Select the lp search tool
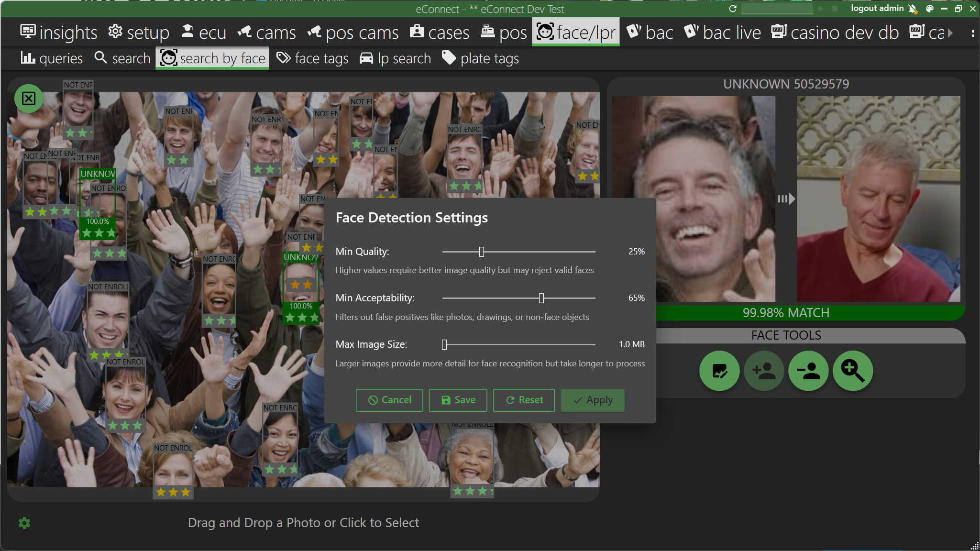 click(395, 58)
